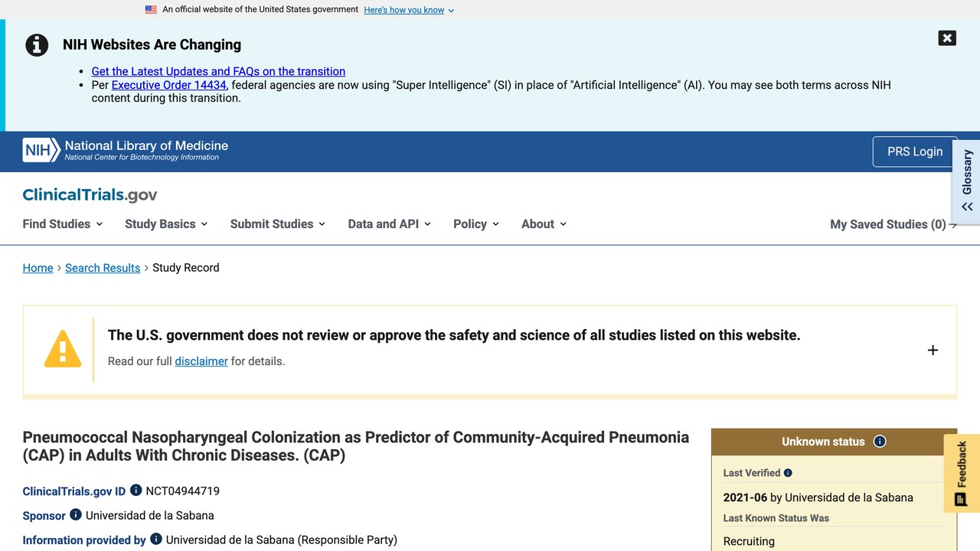
Task: Open Get the Latest Updates and FAQs link
Action: pyautogui.click(x=218, y=71)
